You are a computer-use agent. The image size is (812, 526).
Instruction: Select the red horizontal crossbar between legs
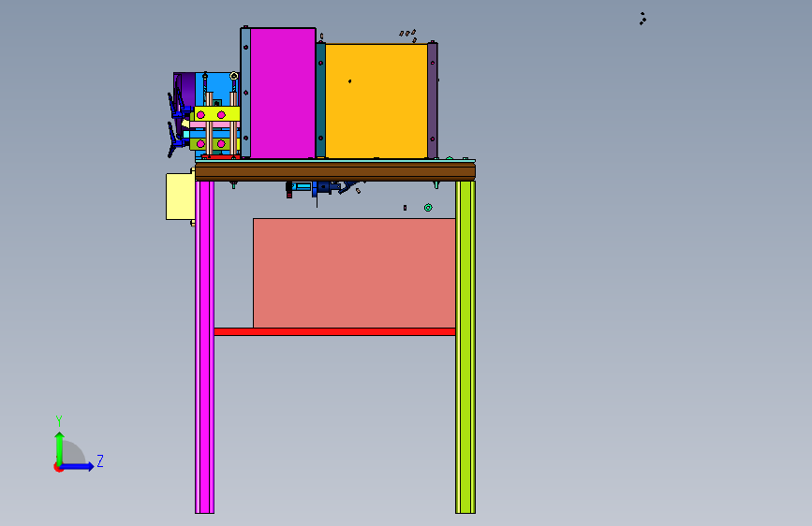tap(334, 332)
